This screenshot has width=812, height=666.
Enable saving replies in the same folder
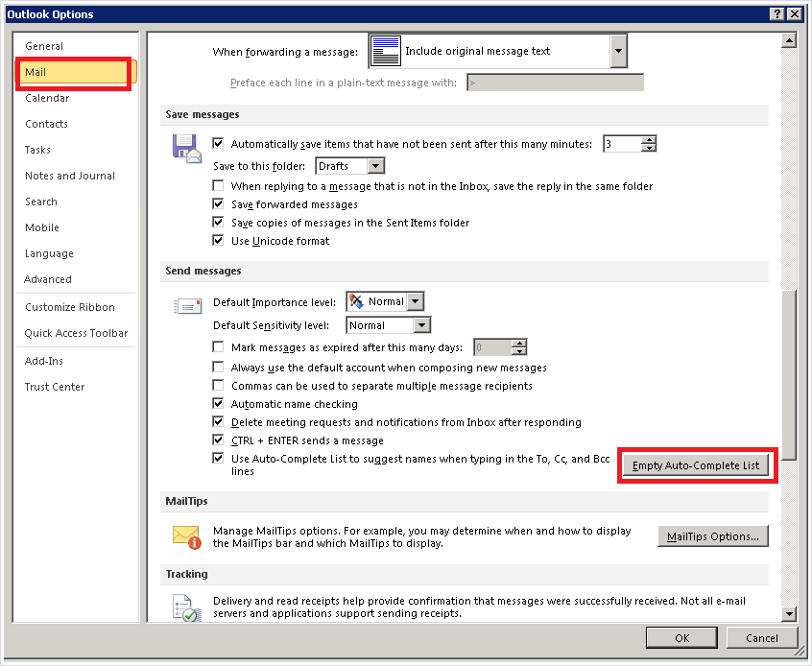coord(218,185)
